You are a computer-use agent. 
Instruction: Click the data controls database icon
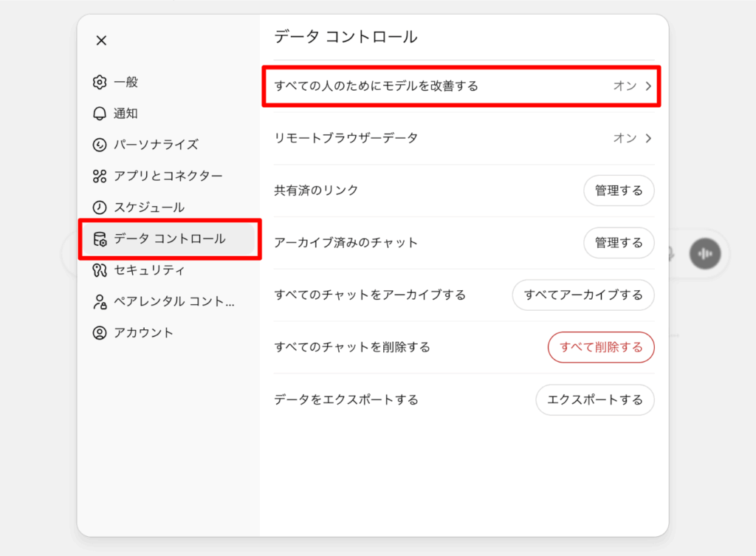coord(100,239)
